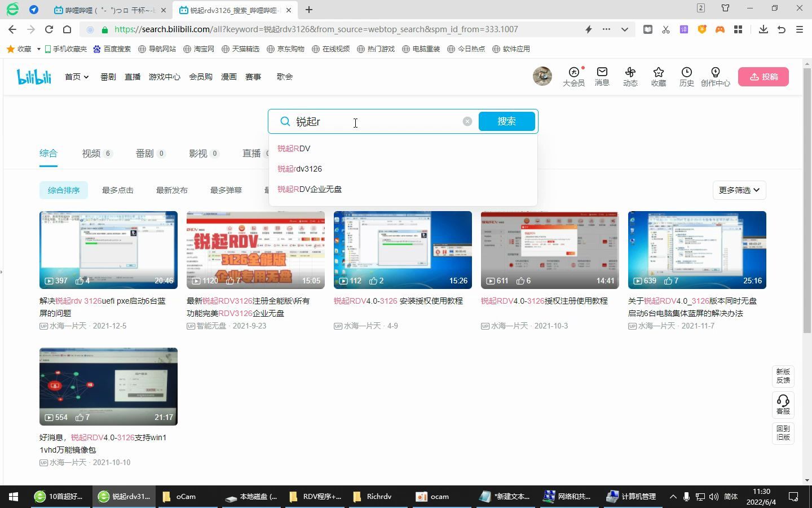This screenshot has height=508, width=812.
Task: Reload the page with refresh icon
Action: coord(49,29)
